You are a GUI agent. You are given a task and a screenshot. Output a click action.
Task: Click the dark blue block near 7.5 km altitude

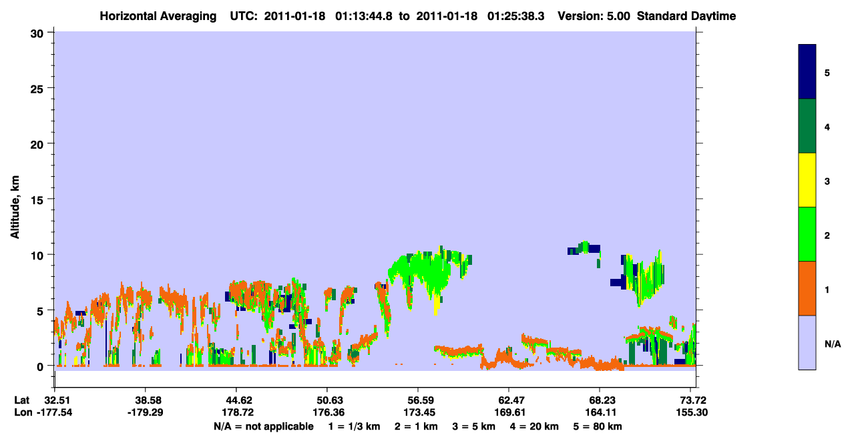618,283
